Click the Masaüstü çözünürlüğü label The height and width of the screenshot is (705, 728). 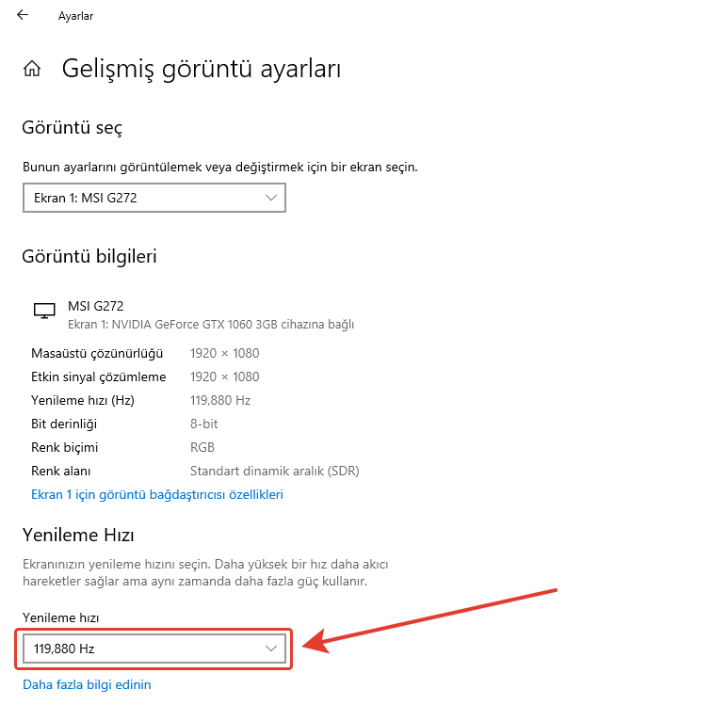97,353
